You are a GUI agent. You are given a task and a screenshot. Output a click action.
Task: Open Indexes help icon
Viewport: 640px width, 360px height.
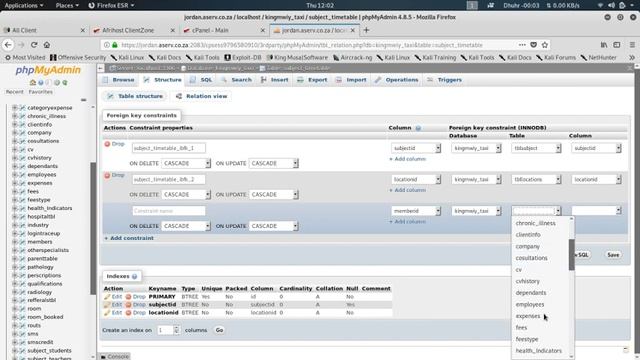pyautogui.click(x=134, y=276)
